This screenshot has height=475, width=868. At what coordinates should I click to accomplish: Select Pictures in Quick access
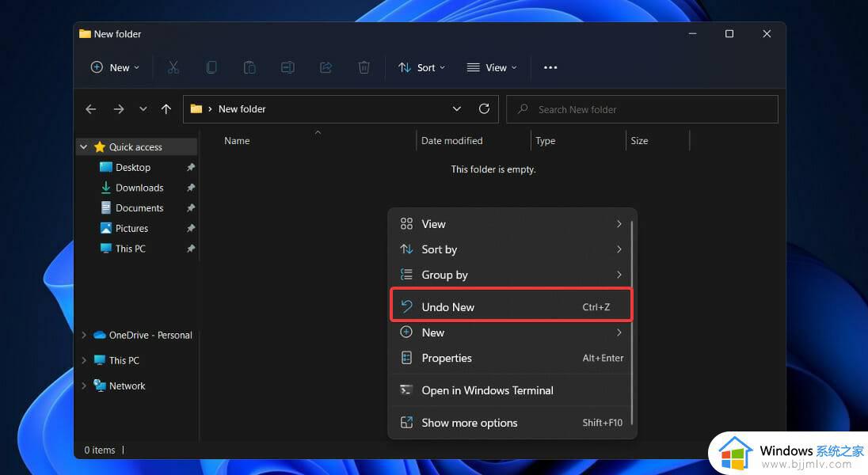[x=131, y=228]
